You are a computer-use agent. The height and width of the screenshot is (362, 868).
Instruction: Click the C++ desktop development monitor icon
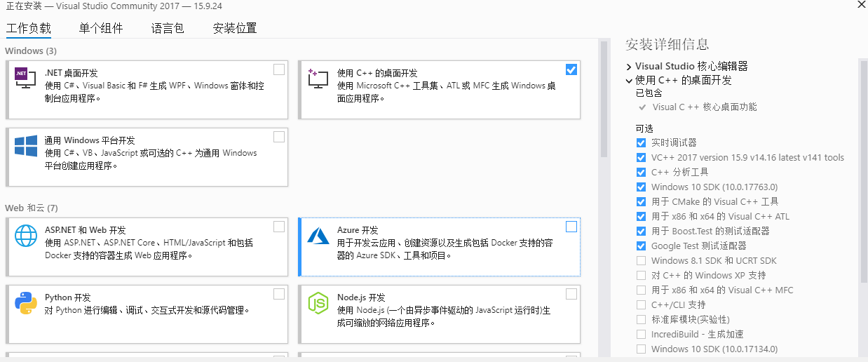click(x=318, y=78)
